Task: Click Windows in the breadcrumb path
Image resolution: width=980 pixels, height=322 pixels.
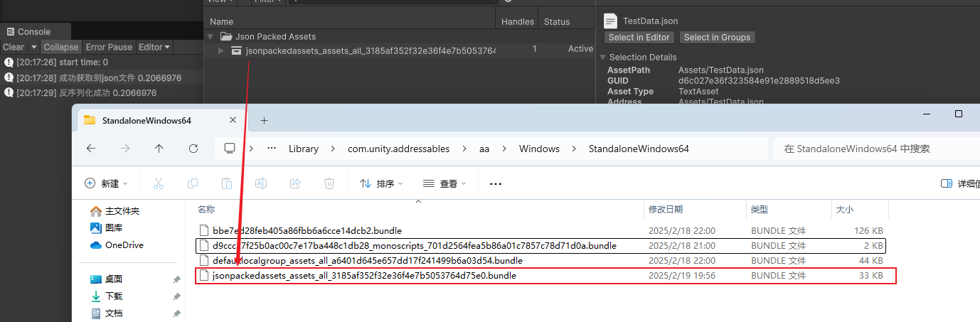Action: pos(539,149)
